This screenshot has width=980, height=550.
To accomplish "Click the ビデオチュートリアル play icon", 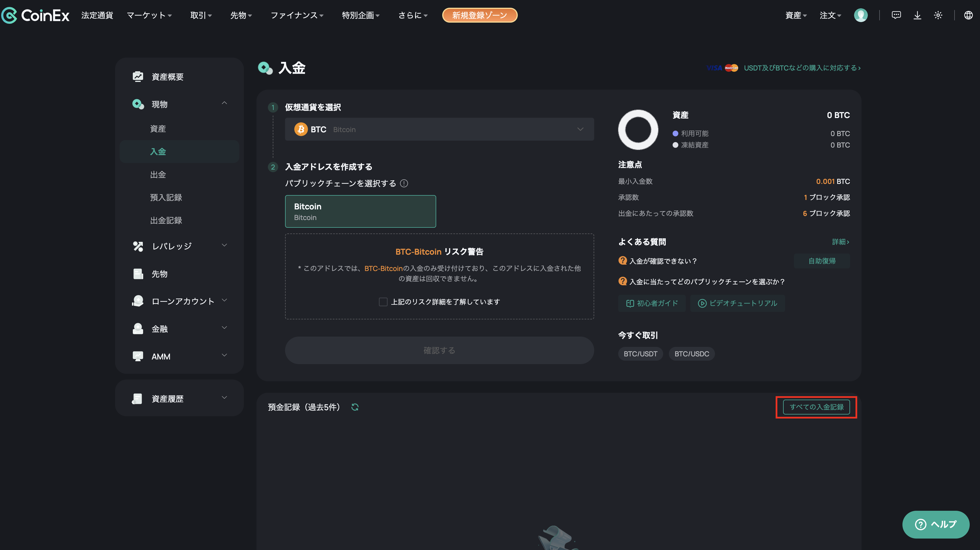I will point(702,303).
